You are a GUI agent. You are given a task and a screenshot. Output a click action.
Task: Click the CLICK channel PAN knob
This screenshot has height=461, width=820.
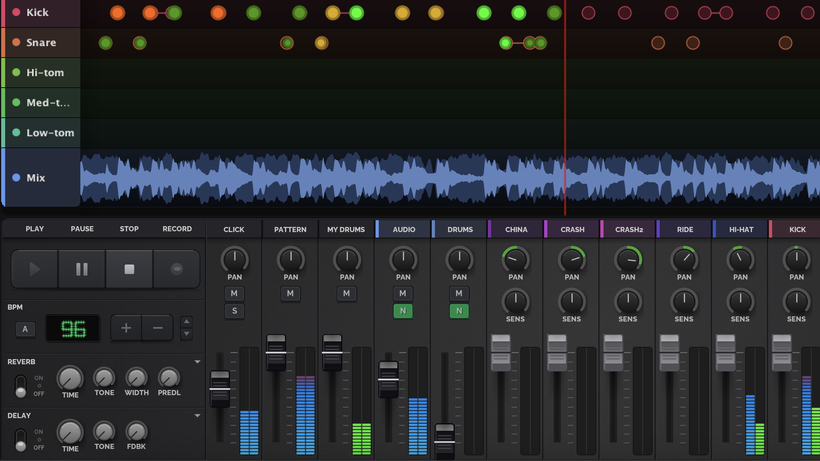pos(234,259)
